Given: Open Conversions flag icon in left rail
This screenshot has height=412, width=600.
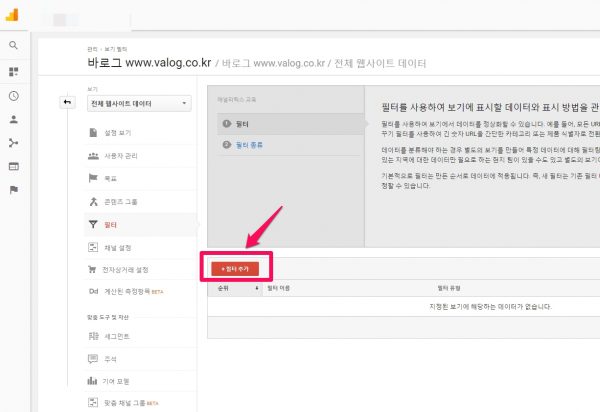Looking at the screenshot, I should (13, 190).
